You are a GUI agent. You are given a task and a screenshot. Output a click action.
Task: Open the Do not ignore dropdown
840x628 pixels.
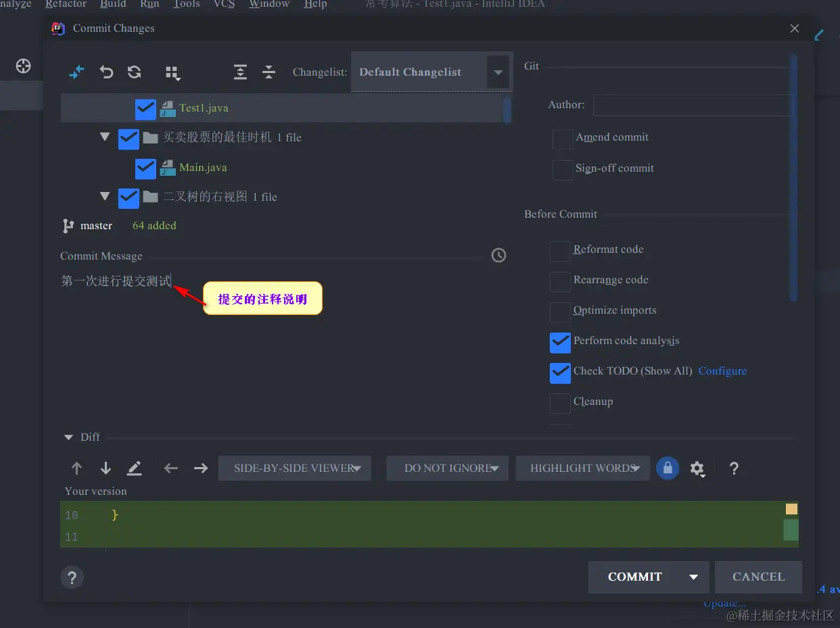click(447, 468)
